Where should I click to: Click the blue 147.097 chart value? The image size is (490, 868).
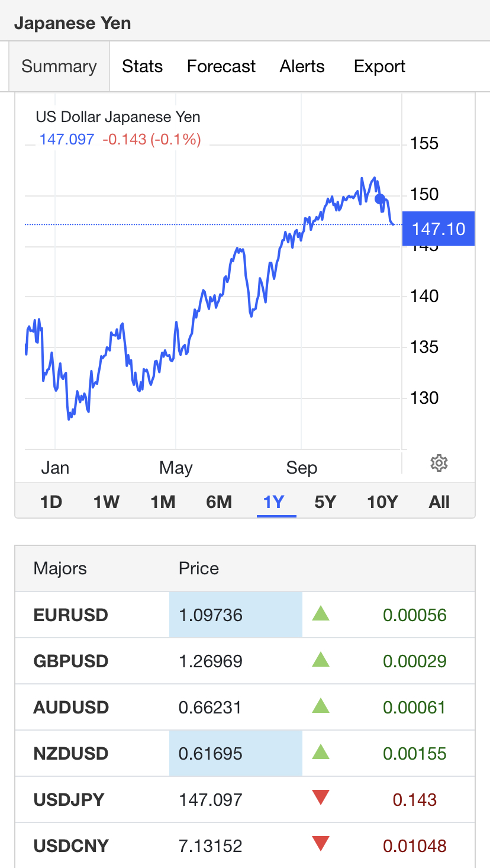pos(67,139)
